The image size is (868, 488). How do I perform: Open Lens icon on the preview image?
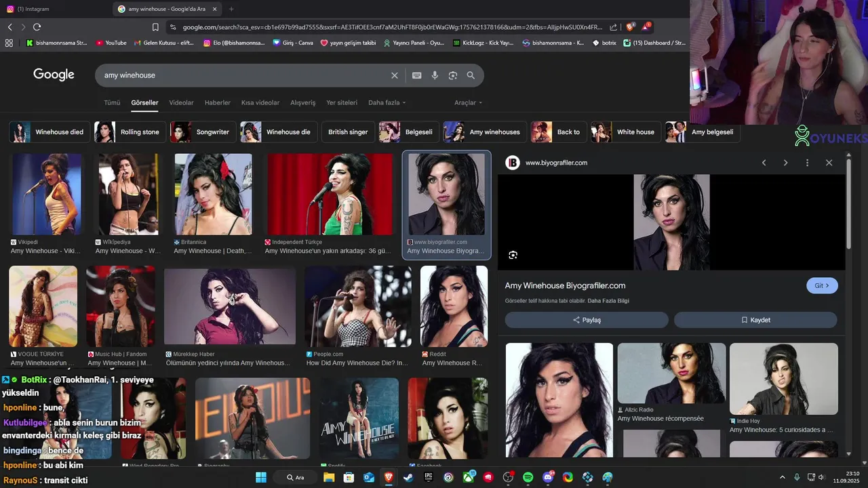(513, 255)
